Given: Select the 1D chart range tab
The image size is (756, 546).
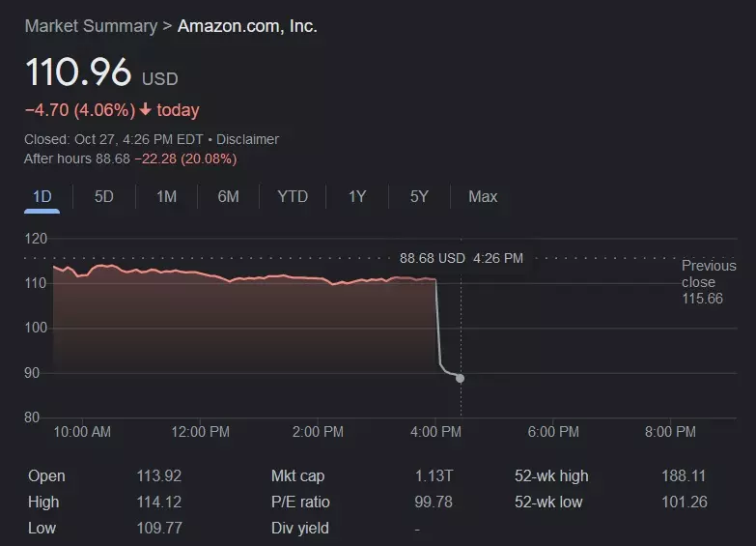Looking at the screenshot, I should (42, 196).
